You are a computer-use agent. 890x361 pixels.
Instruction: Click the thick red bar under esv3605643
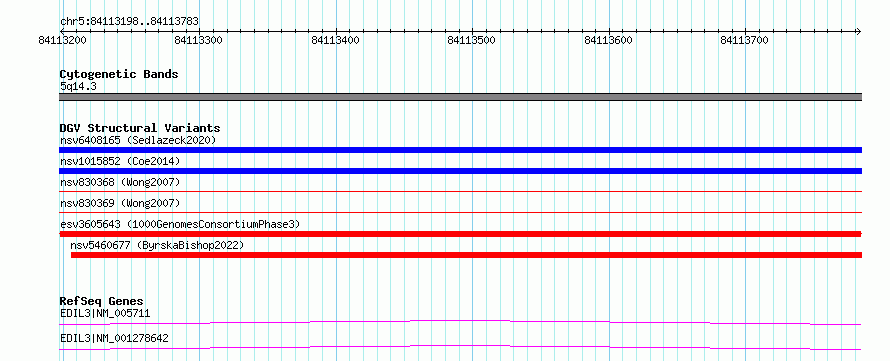(460, 234)
